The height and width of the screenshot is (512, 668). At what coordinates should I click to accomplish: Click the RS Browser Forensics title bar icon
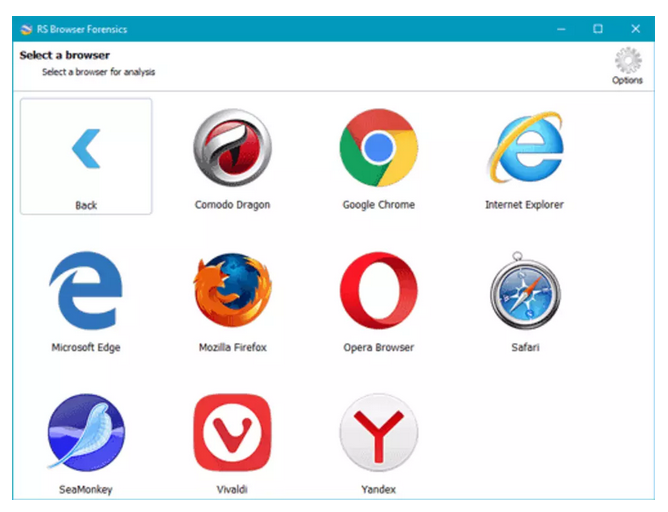26,29
